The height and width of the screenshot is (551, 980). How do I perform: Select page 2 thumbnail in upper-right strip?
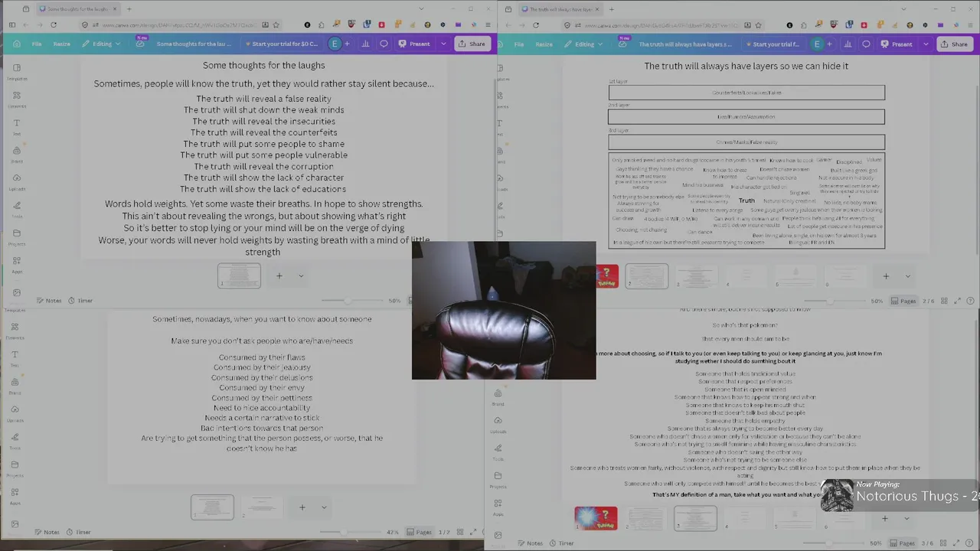point(647,275)
